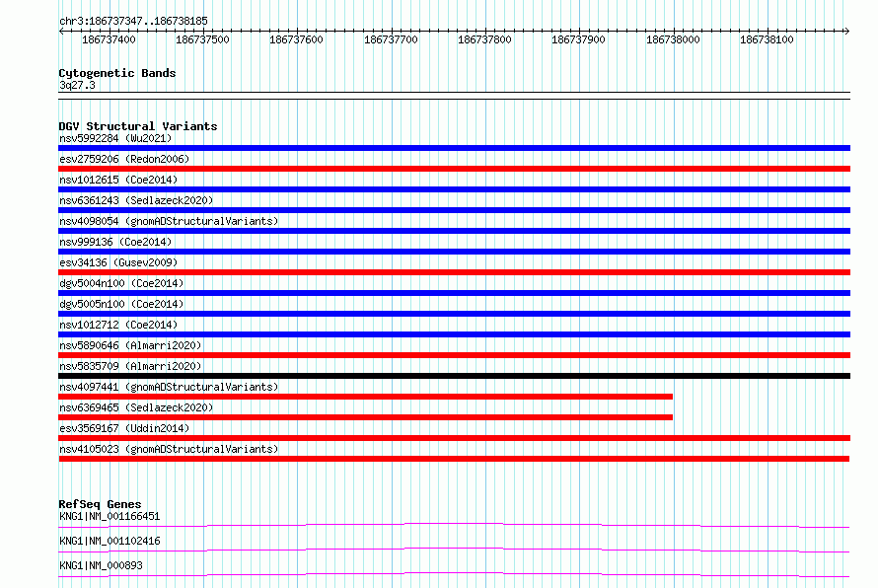
Task: Select the red bar under nsv5890646
Action: click(x=454, y=355)
